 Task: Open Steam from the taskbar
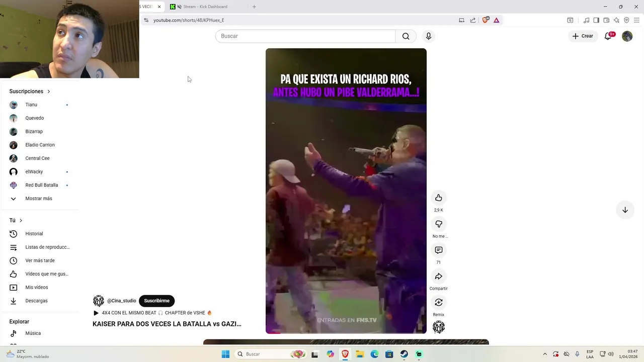click(x=404, y=354)
